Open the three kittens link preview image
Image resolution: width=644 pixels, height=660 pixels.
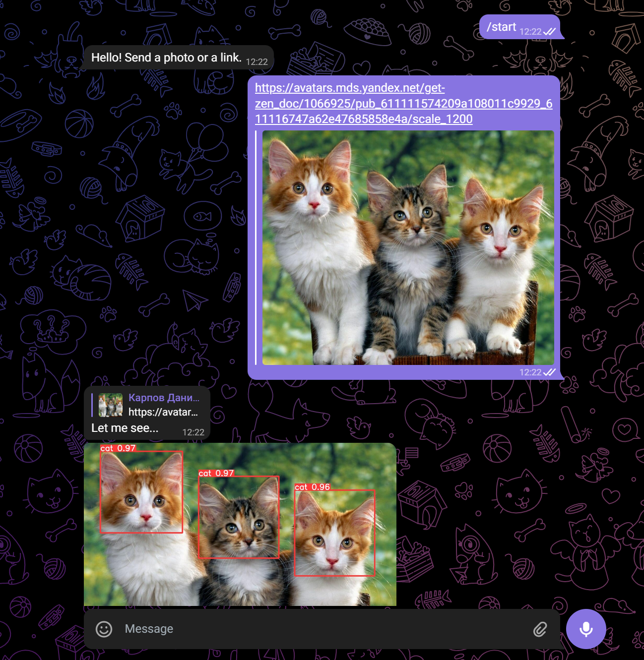408,247
